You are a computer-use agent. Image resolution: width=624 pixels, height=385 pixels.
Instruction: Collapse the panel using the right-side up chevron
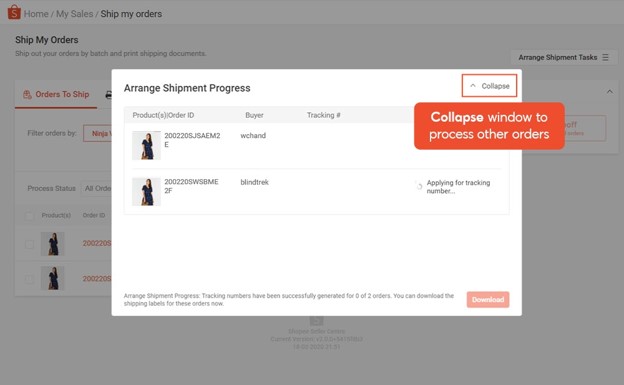point(610,92)
